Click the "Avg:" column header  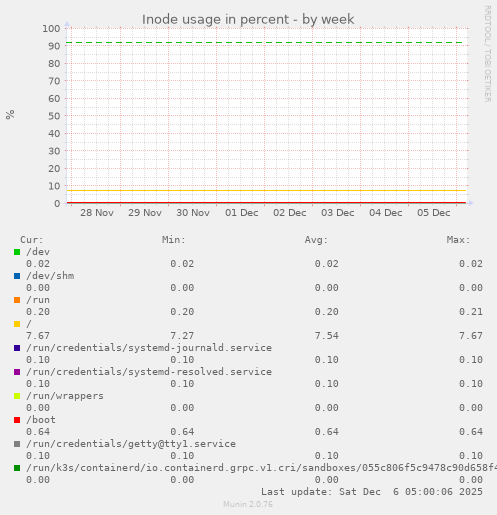point(316,240)
